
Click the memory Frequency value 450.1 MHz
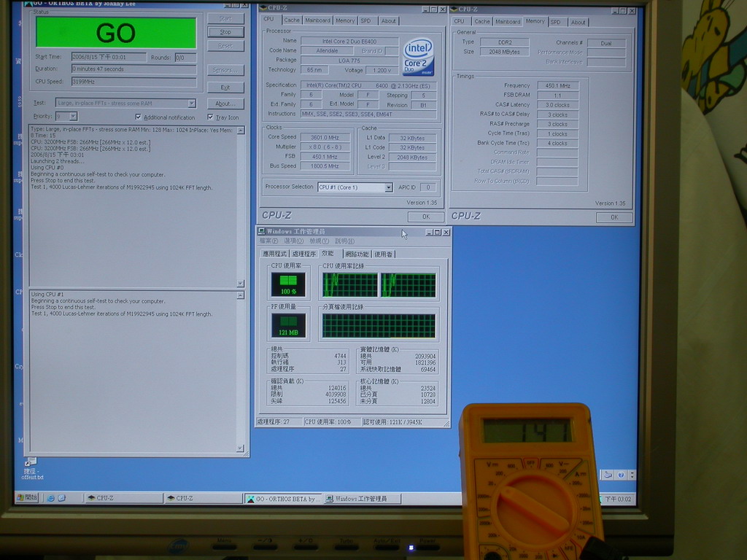(x=557, y=85)
